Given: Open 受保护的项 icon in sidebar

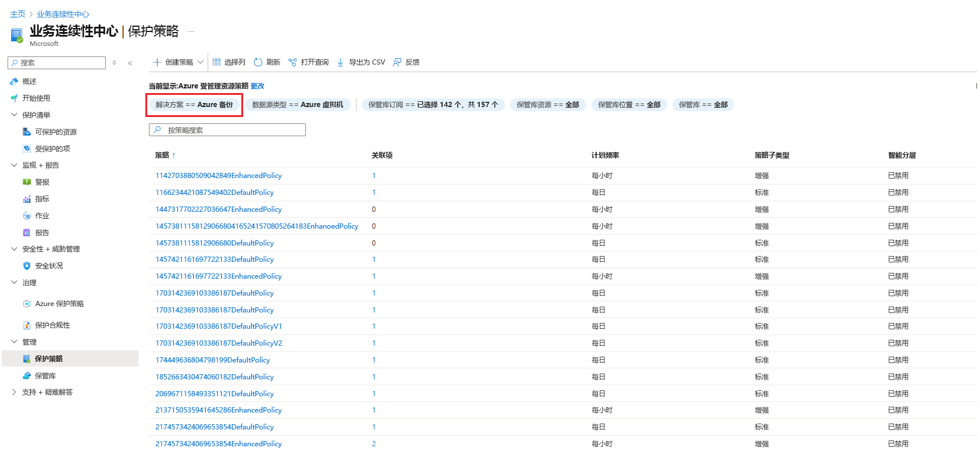Looking at the screenshot, I should 27,149.
